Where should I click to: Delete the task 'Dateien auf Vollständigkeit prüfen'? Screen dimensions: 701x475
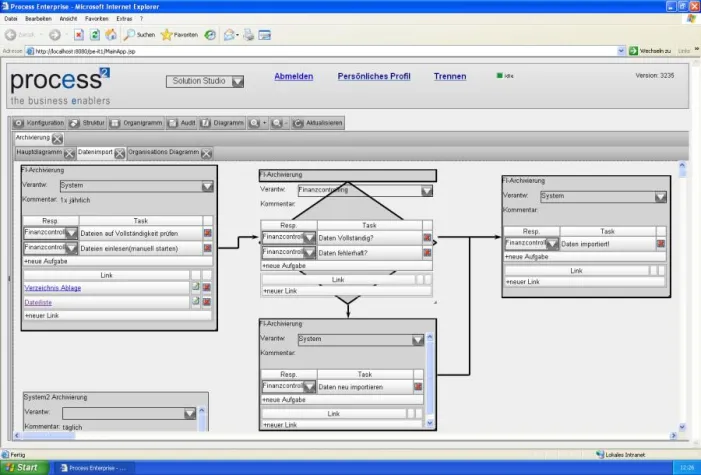(x=208, y=232)
